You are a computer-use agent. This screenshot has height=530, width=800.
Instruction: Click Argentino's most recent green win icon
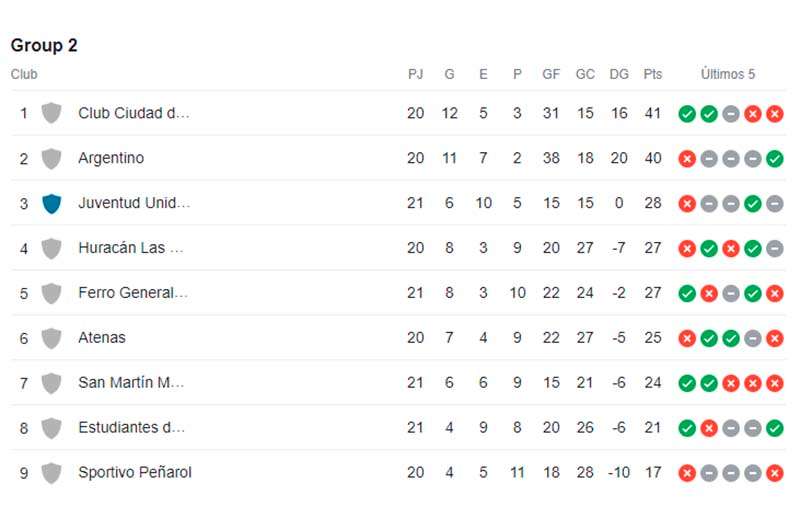[774, 159]
